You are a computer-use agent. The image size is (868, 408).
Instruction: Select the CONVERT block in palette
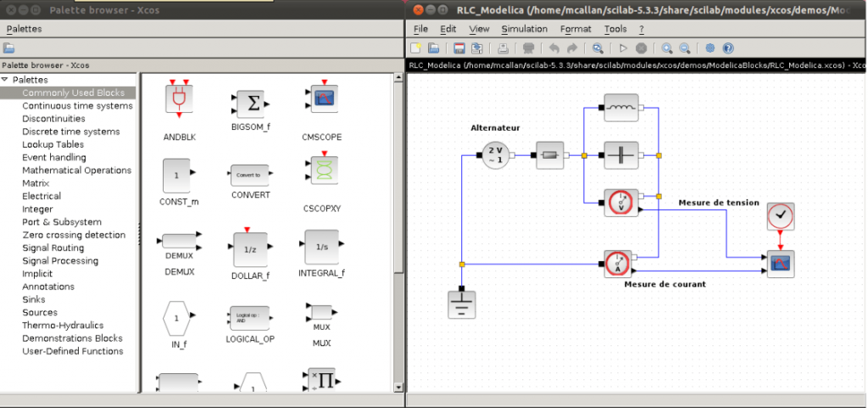[250, 175]
